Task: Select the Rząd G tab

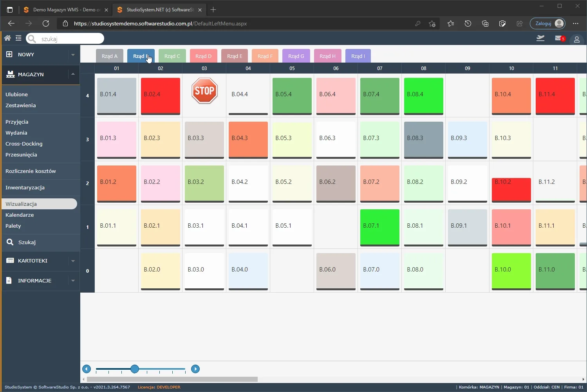Action: click(x=296, y=56)
